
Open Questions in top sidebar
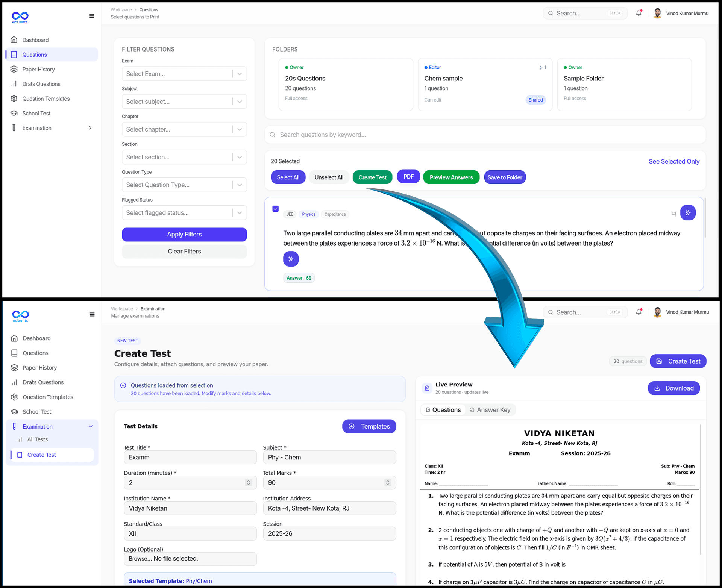point(52,55)
